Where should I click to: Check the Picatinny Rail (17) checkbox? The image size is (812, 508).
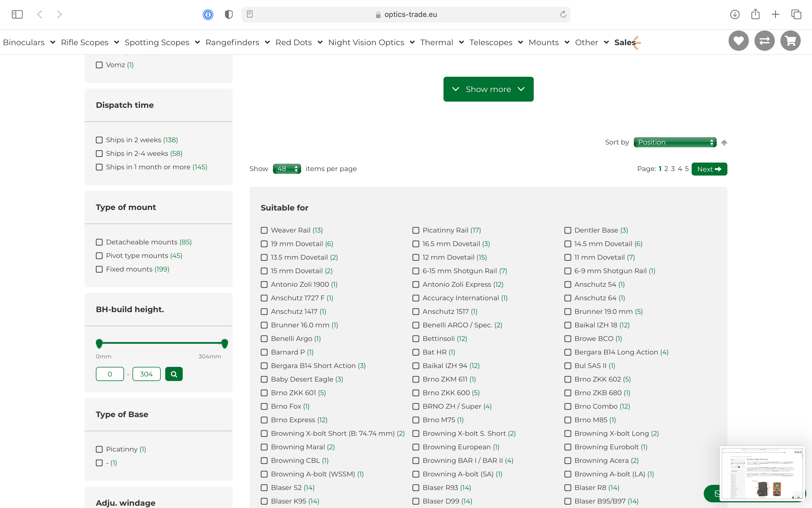(416, 230)
